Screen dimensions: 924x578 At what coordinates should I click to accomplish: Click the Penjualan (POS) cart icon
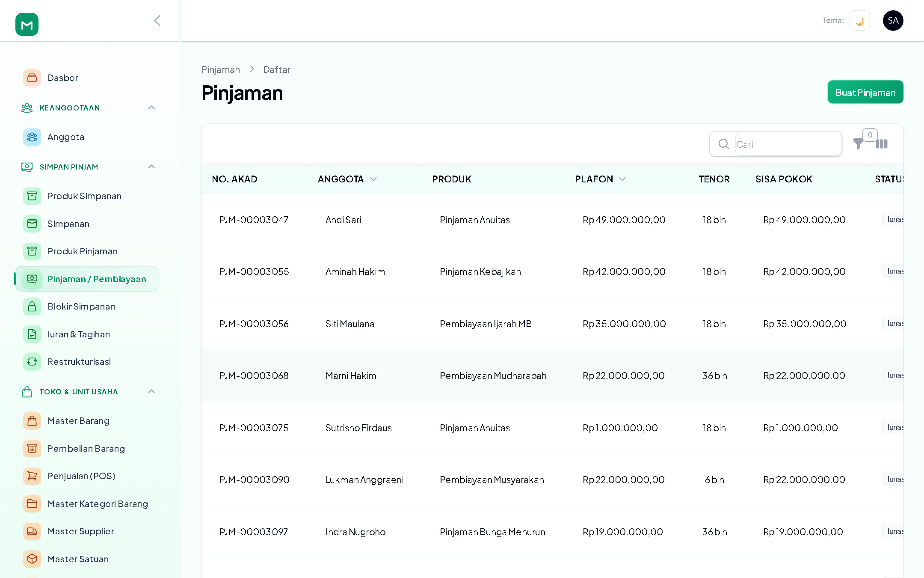tap(32, 476)
